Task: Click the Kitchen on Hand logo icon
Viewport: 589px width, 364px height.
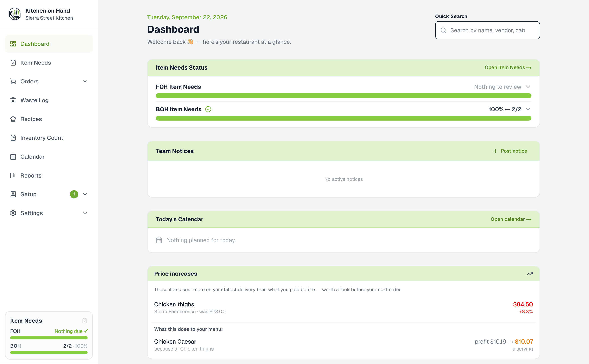Action: 15,14
